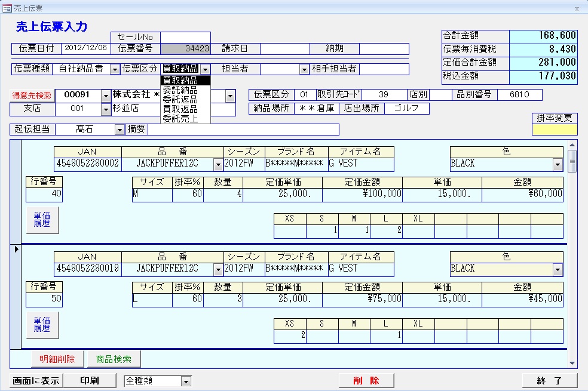Expand the color dropdown in the first row
This screenshot has width=588, height=391.
tap(558, 165)
